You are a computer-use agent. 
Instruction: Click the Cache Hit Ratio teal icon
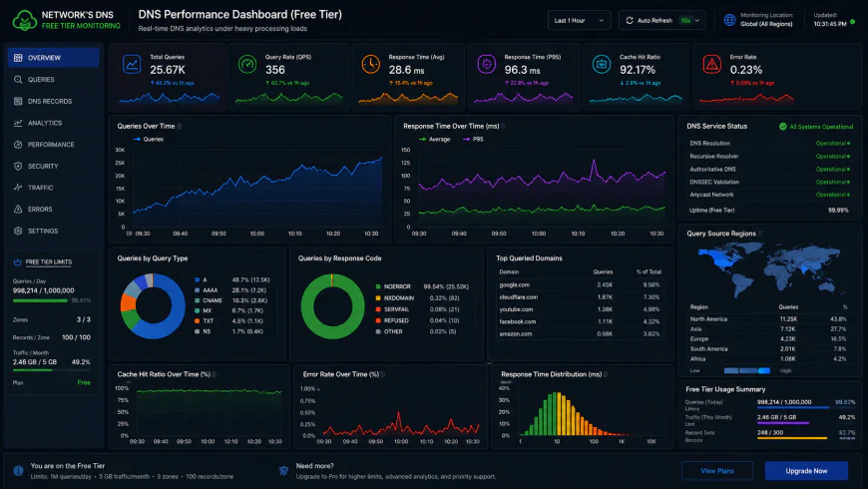coord(602,64)
